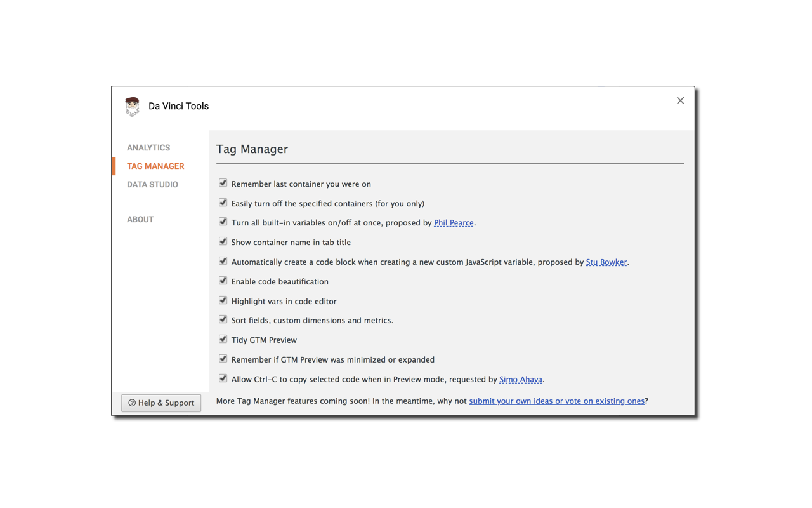
Task: Click the Help & Support button
Action: [x=161, y=403]
